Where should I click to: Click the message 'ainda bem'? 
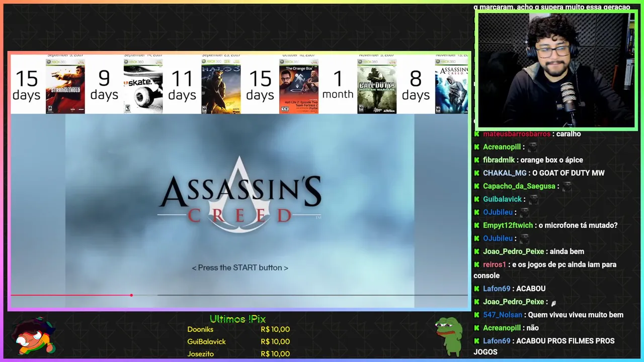567,252
